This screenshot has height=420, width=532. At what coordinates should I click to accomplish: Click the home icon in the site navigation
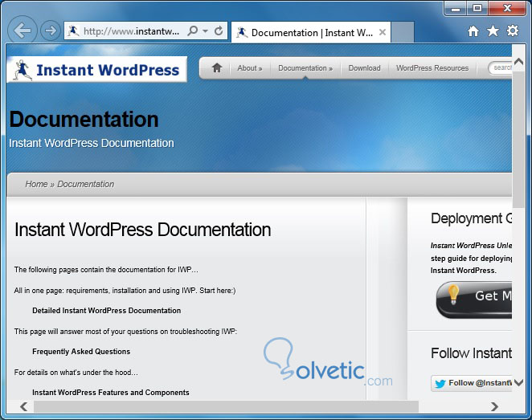(217, 67)
